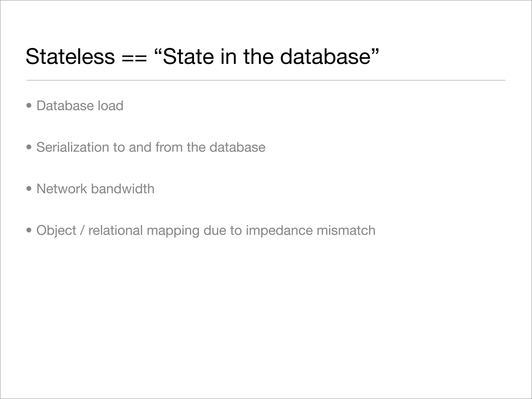Click the slash in "Object / relational"
The width and height of the screenshot is (532, 399).
point(82,230)
